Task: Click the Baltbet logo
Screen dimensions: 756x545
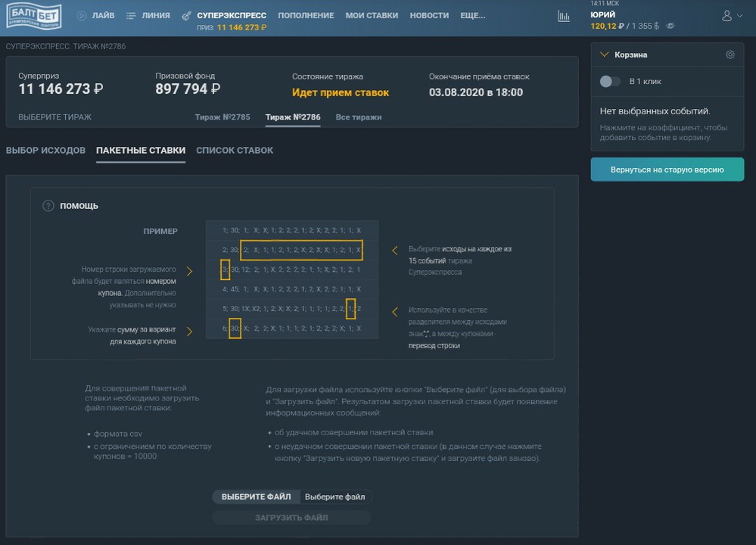Action: click(33, 16)
